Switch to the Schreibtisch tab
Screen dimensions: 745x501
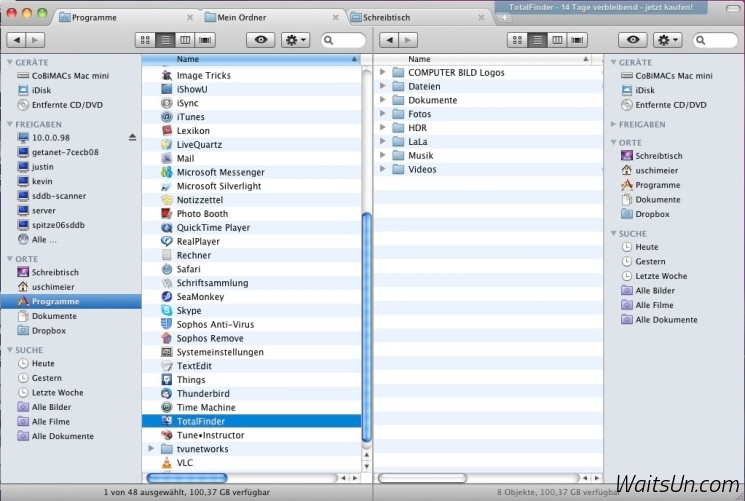tap(420, 17)
